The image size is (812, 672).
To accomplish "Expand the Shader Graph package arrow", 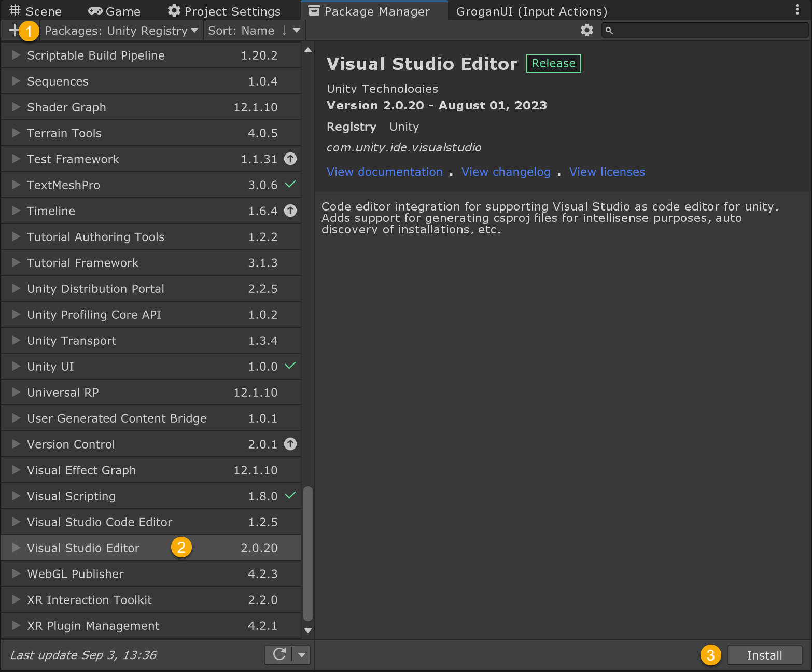I will 16,107.
